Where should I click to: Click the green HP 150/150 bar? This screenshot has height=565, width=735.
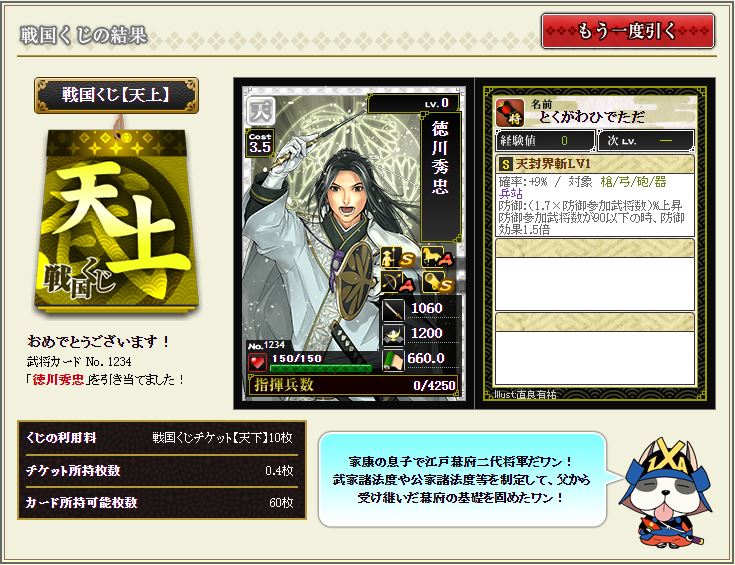[x=321, y=369]
